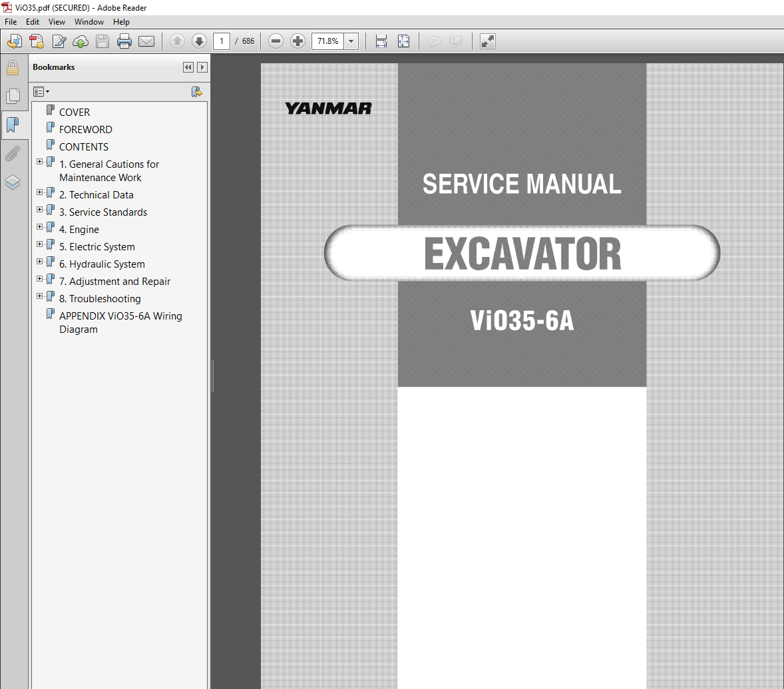This screenshot has width=784, height=689.
Task: Send file by email envelope icon
Action: click(x=146, y=41)
